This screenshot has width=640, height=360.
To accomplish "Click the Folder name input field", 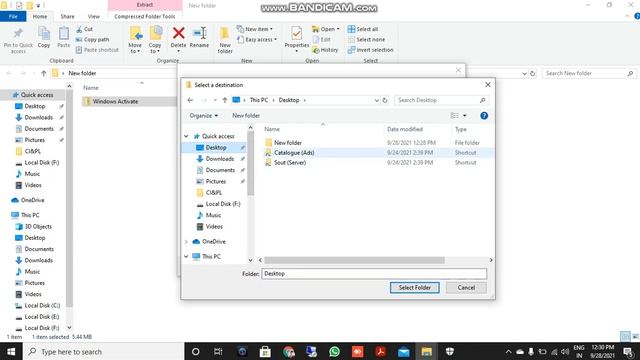I will [x=374, y=274].
